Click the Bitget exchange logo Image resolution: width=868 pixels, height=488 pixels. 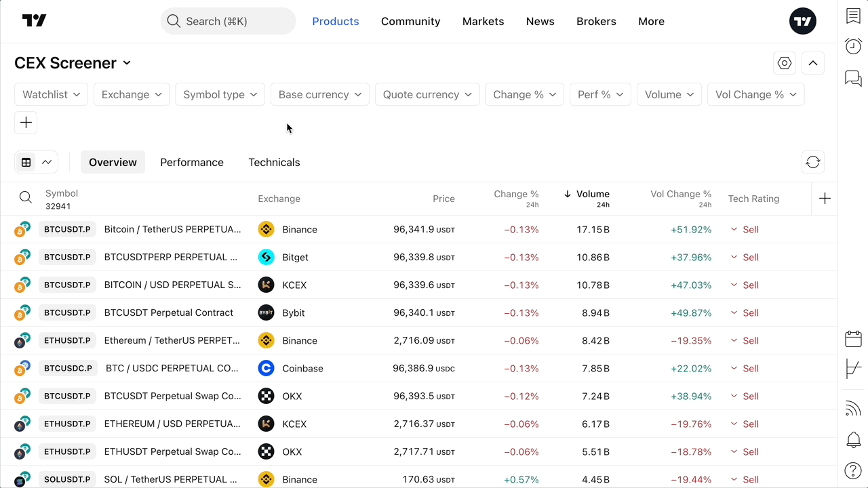[x=266, y=257]
